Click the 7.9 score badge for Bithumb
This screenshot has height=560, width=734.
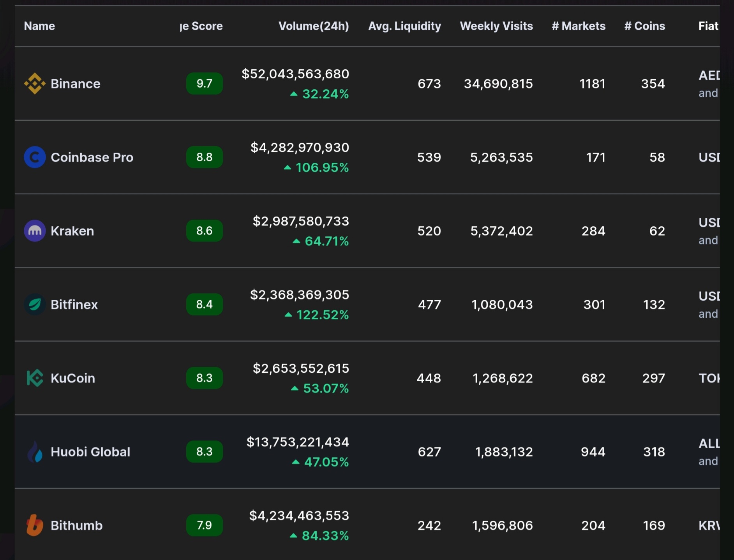click(x=205, y=525)
